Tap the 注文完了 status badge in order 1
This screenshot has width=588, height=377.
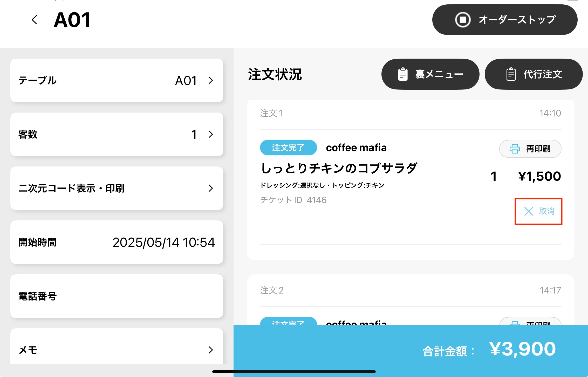click(x=288, y=148)
